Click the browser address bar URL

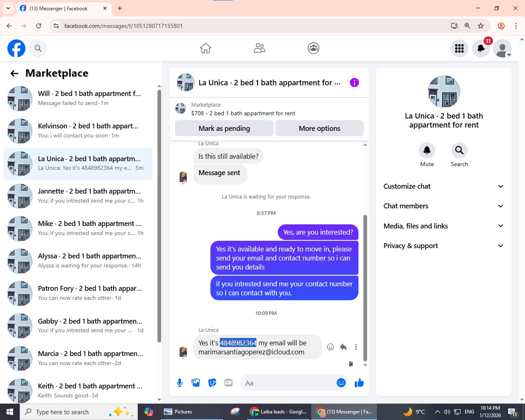pos(123,26)
